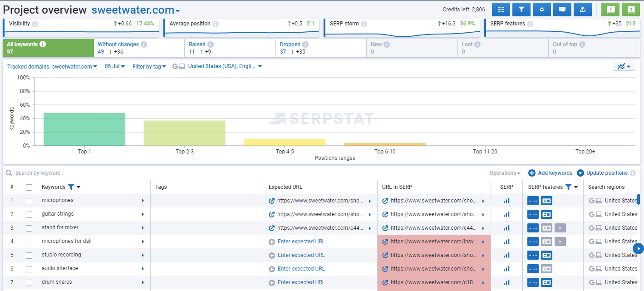Open the sweetwater.com project dropdown in title
The image size is (644, 291).
pos(136,10)
